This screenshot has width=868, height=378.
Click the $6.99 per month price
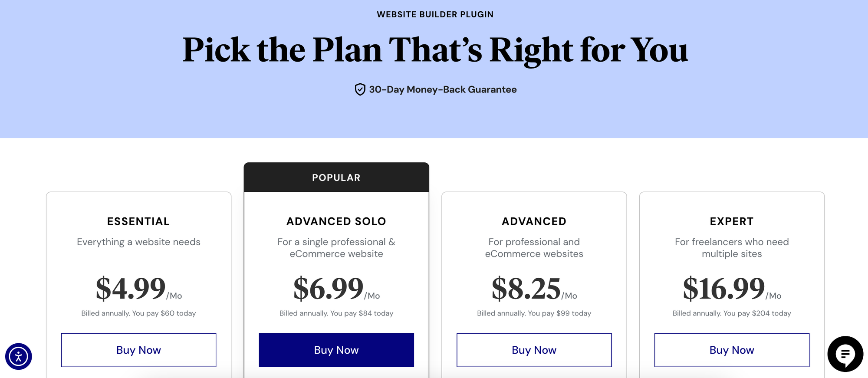pyautogui.click(x=329, y=289)
